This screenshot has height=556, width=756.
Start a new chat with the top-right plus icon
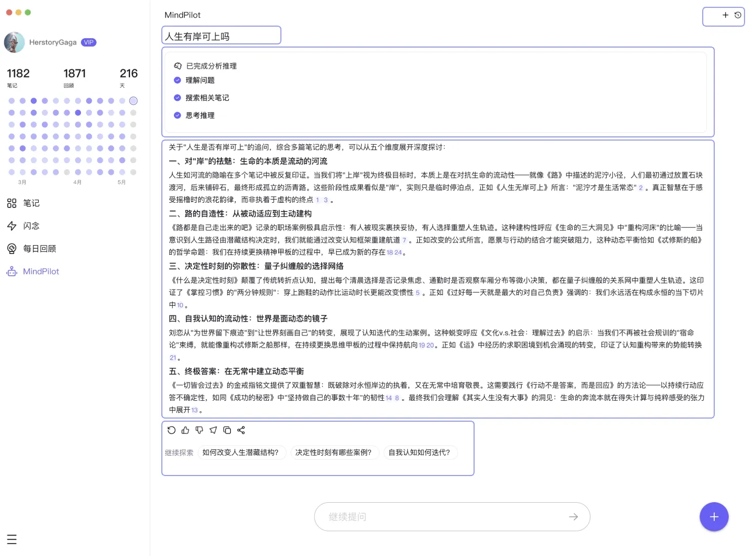pos(725,15)
